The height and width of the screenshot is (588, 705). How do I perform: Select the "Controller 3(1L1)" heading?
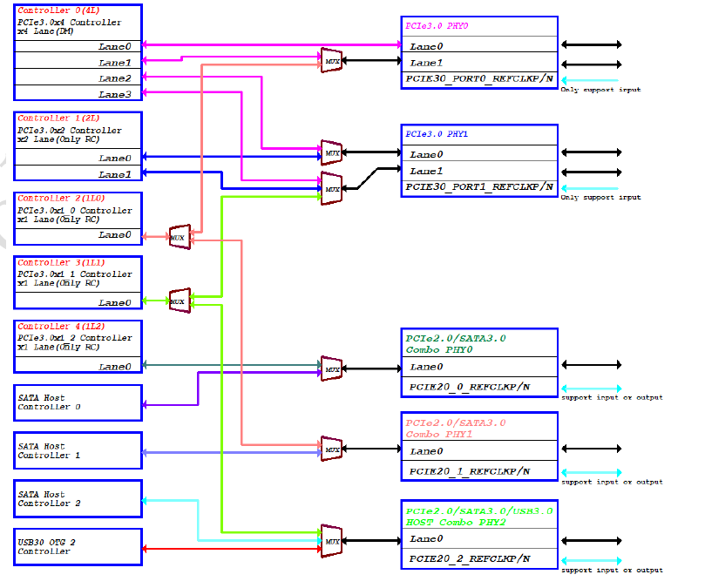point(61,262)
